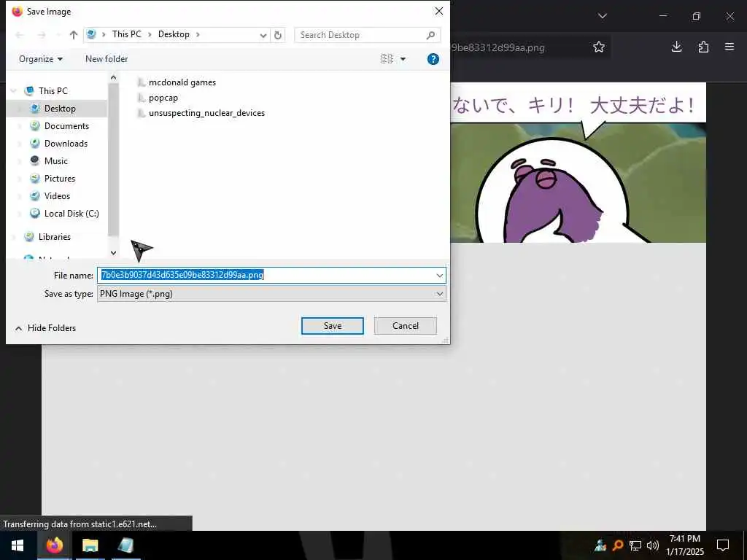Click the comic image in the Firefox page
The image size is (747, 560).
click(x=578, y=163)
